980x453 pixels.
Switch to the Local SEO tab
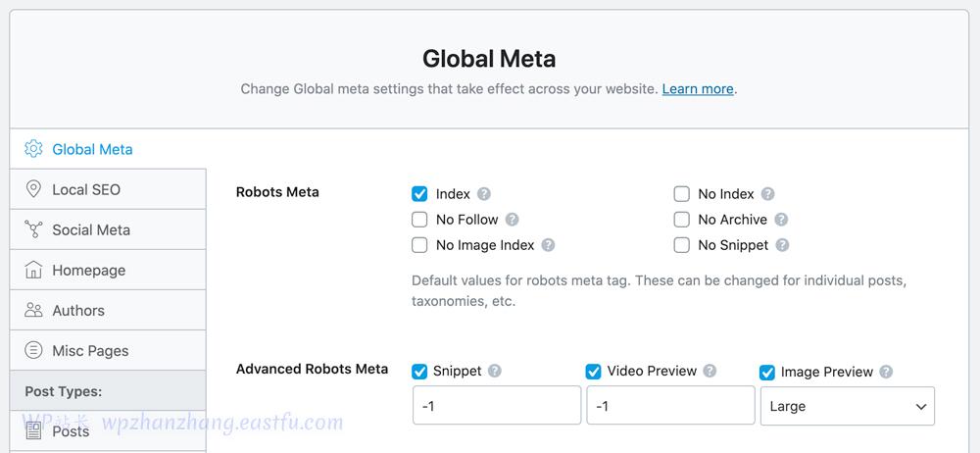point(108,189)
